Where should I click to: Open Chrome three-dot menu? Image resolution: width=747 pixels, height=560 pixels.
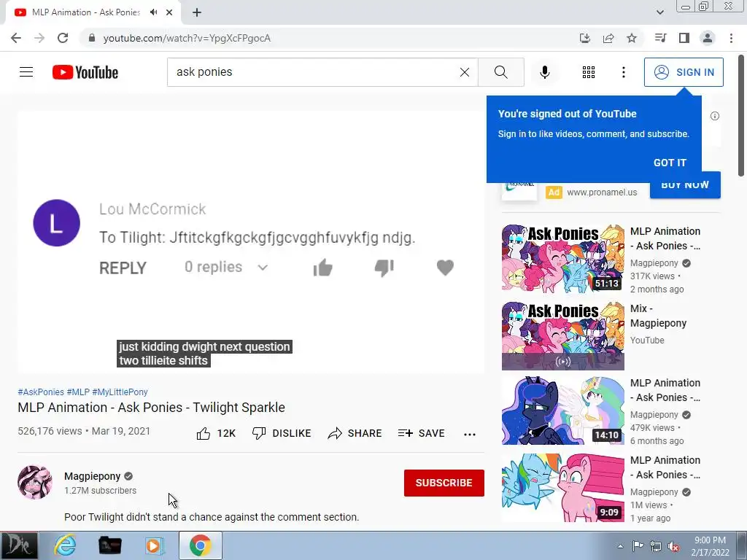point(731,38)
